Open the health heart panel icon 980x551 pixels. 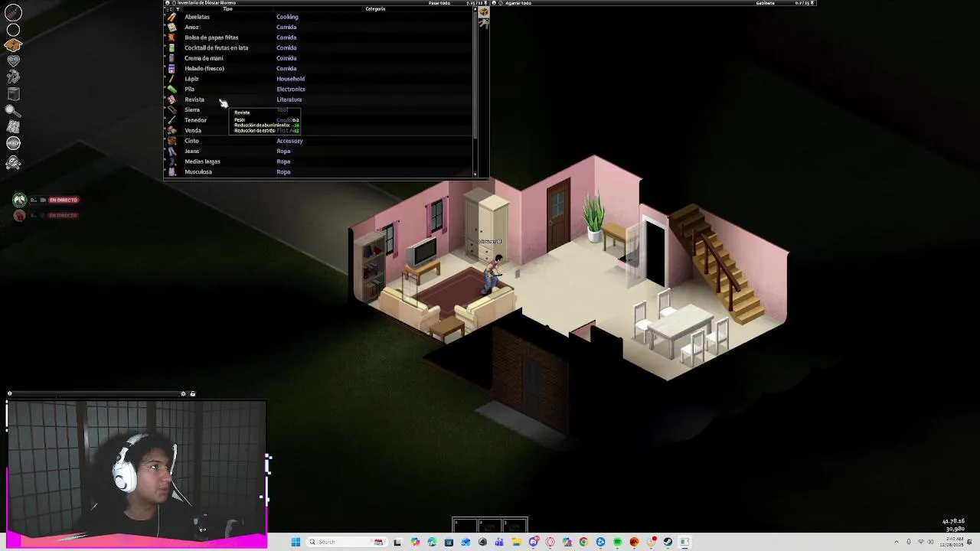coord(13,60)
